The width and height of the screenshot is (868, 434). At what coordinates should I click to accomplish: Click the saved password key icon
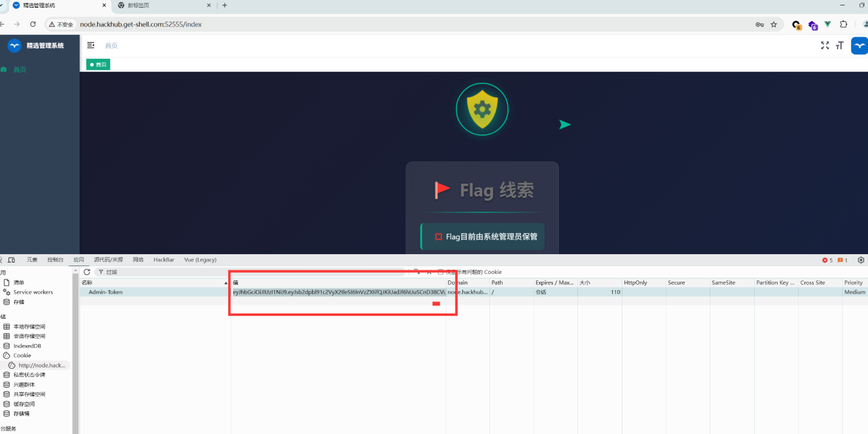coord(759,25)
